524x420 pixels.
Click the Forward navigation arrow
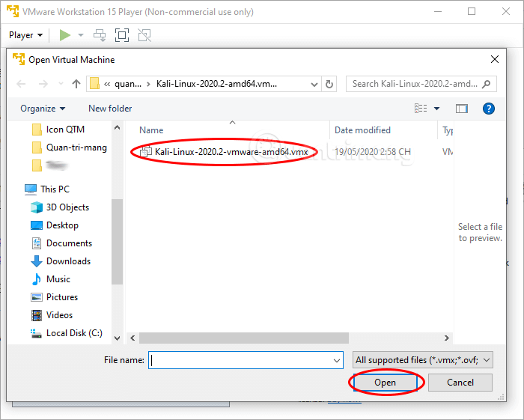43,84
